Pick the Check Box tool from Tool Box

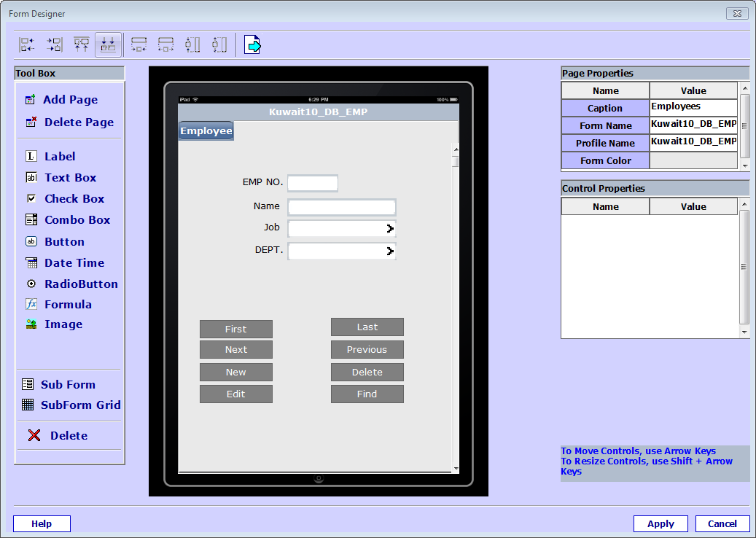pyautogui.click(x=74, y=199)
